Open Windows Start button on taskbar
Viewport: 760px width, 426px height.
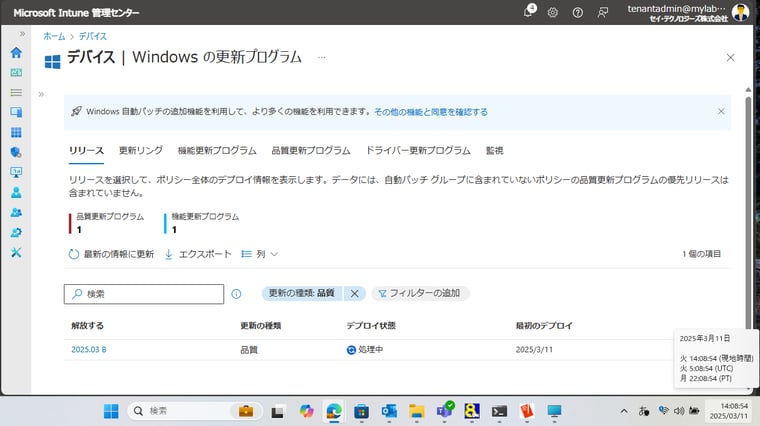[111, 411]
